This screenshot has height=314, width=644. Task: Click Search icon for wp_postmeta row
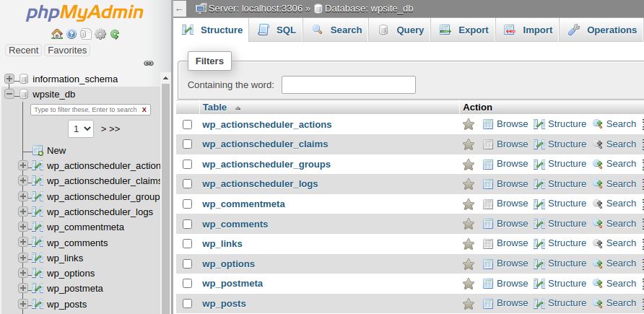(598, 284)
